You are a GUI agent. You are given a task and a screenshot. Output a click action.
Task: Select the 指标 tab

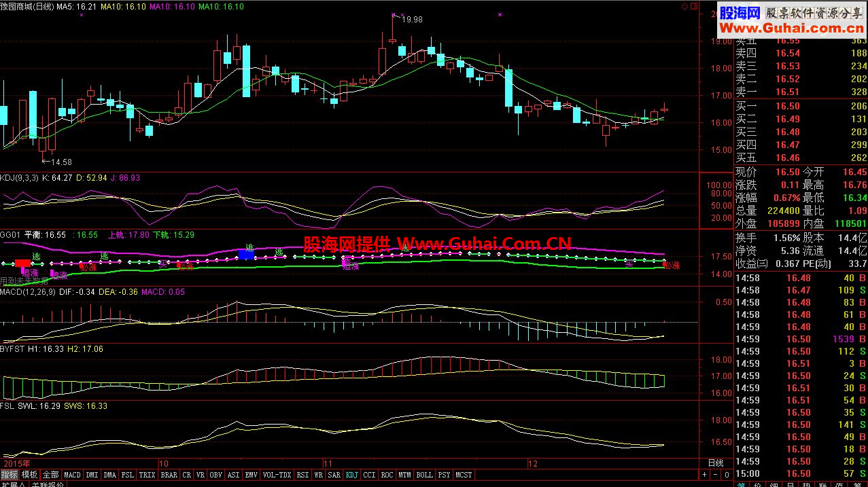pyautogui.click(x=10, y=475)
